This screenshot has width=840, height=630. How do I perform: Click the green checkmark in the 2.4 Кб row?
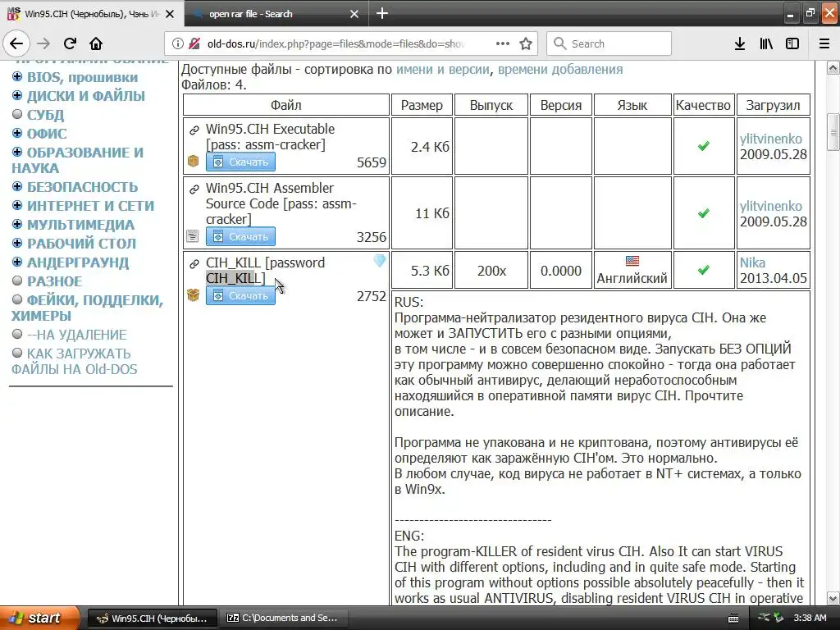(x=703, y=146)
